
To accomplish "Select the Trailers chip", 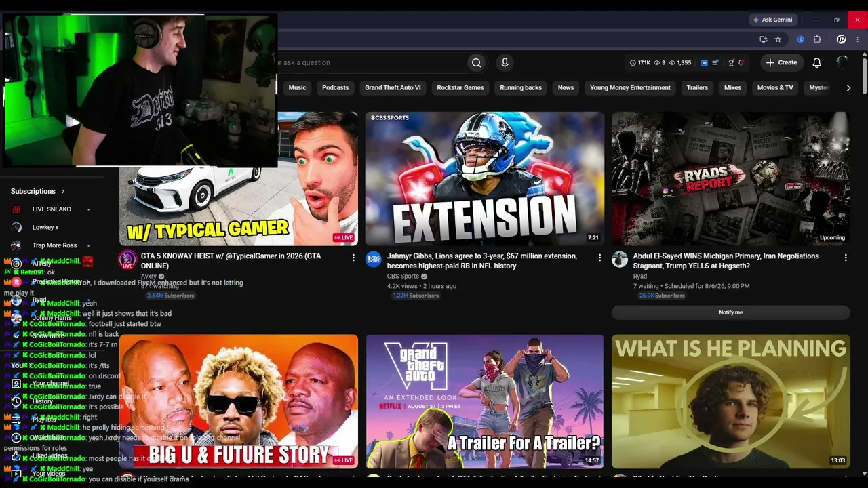I will (x=697, y=88).
